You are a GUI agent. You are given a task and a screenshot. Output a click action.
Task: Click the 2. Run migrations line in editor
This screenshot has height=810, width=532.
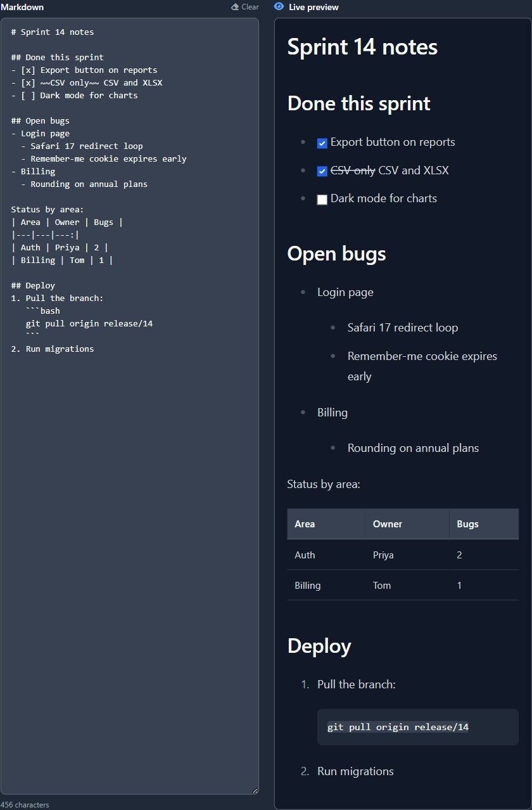point(53,349)
